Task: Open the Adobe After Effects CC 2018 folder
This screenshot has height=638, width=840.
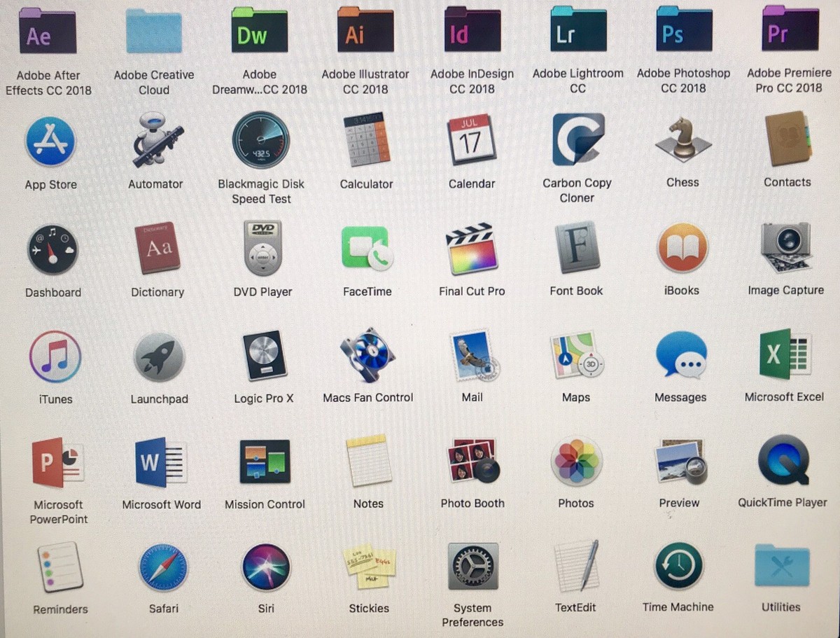Action: pyautogui.click(x=48, y=31)
